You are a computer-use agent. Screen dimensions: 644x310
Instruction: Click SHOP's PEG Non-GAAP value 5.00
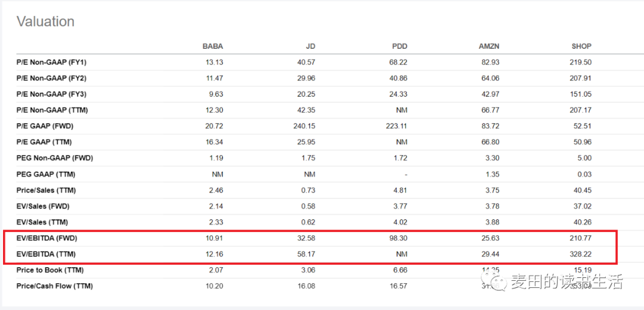(585, 158)
